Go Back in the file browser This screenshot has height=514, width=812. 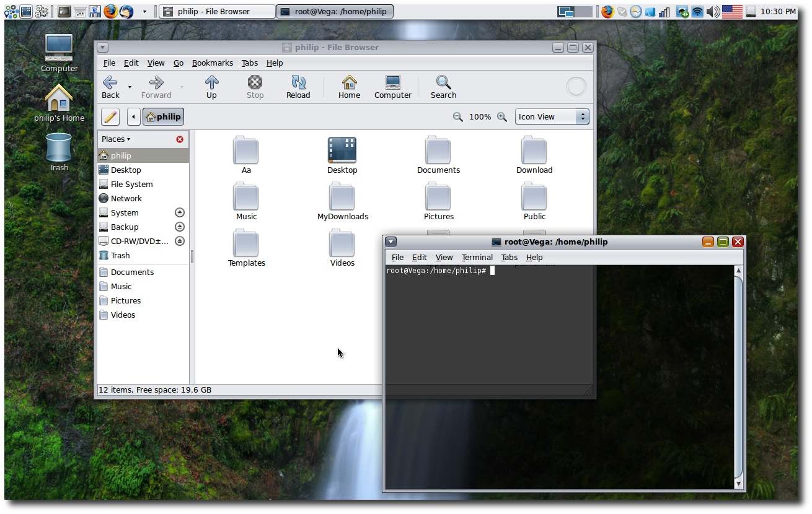click(110, 87)
